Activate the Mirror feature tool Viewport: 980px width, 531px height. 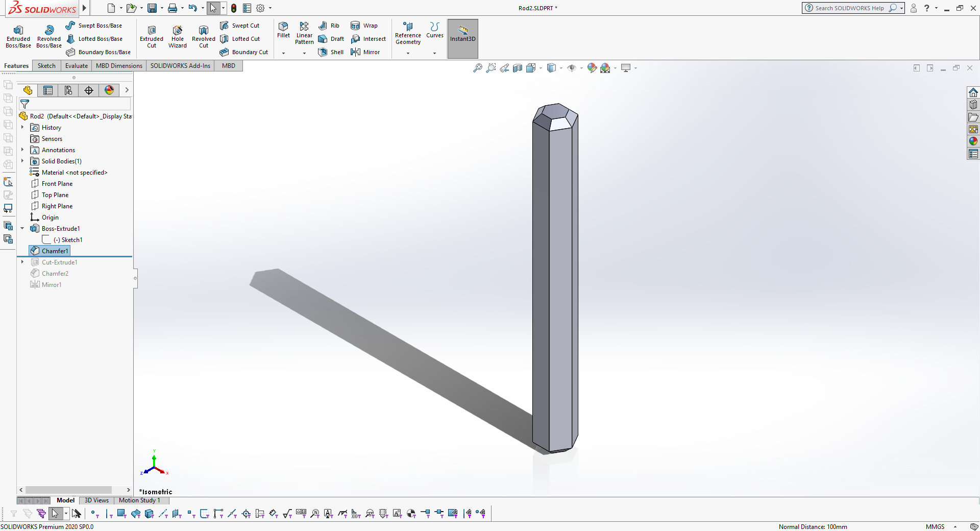(x=365, y=52)
